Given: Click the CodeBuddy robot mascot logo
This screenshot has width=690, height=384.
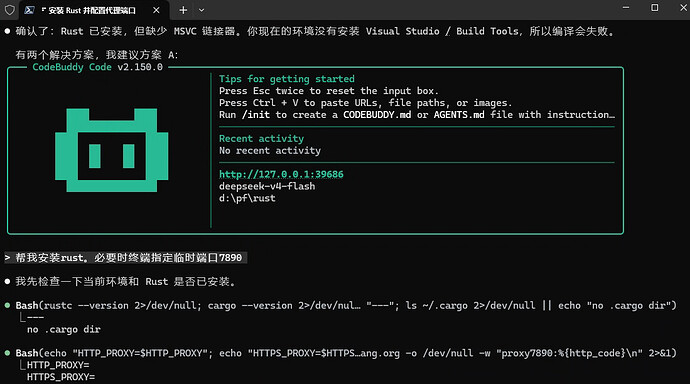Looking at the screenshot, I should coord(112,150).
